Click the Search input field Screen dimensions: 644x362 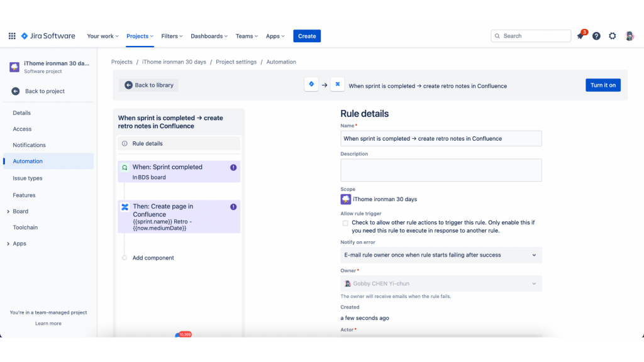pyautogui.click(x=531, y=36)
